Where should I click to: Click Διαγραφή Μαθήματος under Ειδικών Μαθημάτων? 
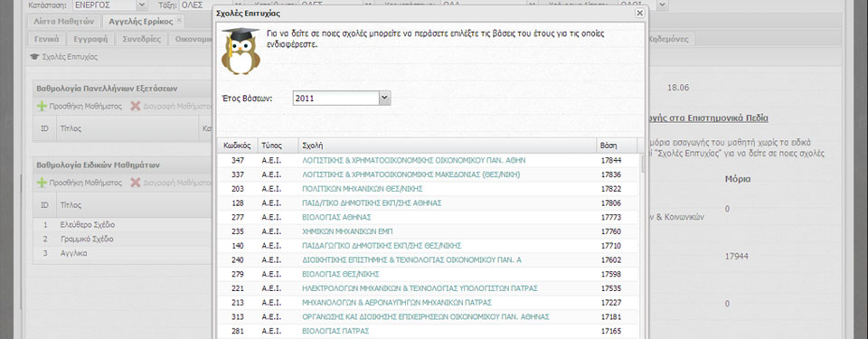(172, 183)
